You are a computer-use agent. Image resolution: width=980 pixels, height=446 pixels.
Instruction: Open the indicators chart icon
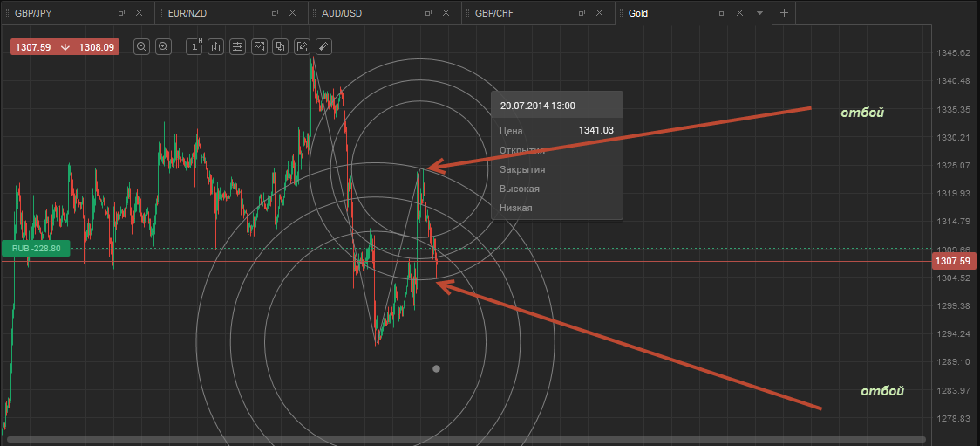point(259,47)
